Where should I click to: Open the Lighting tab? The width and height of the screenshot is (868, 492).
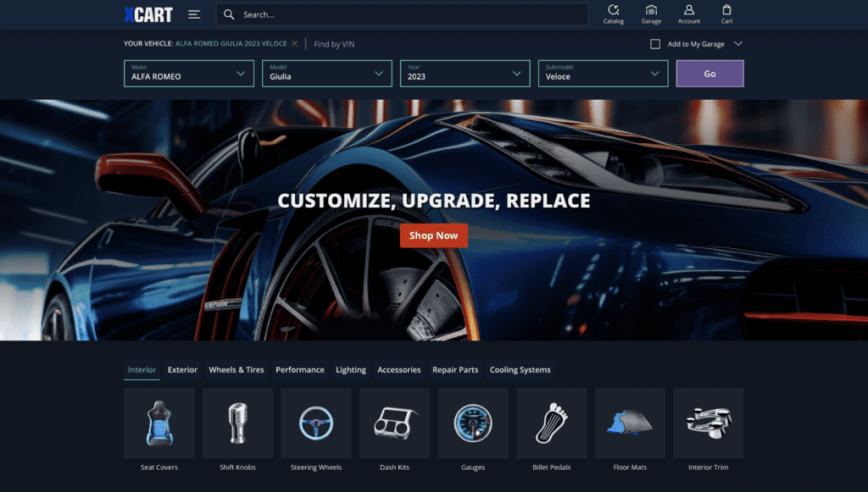tap(351, 370)
